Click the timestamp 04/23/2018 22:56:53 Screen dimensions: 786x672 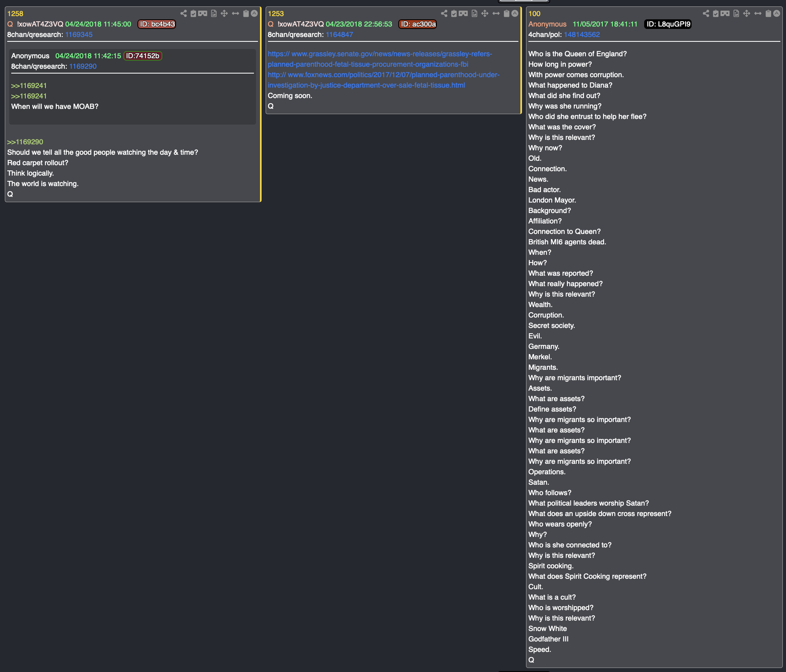(359, 24)
